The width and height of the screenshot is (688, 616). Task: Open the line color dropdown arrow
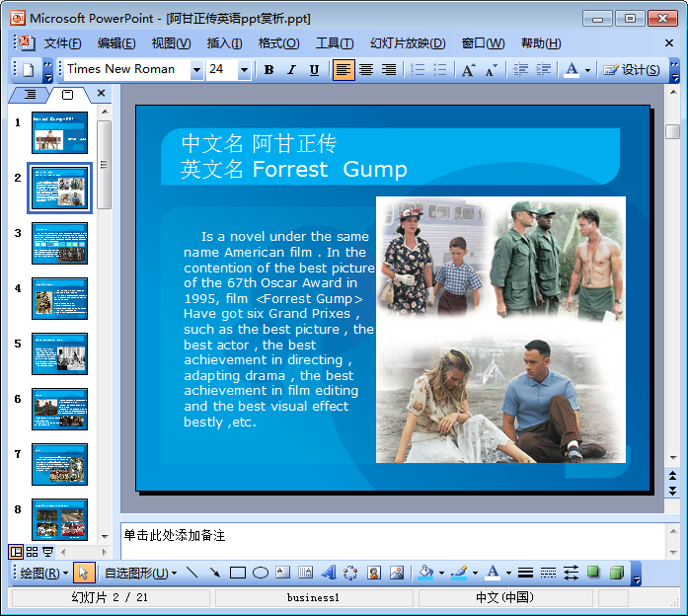pos(475,573)
